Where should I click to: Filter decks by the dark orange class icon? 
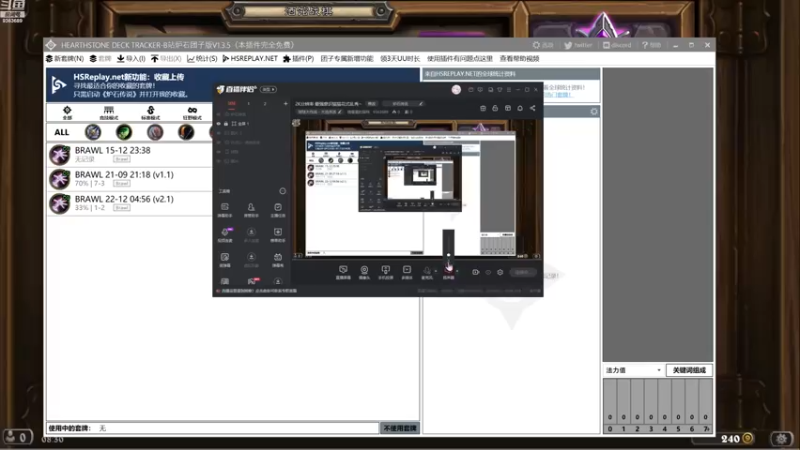pyautogui.click(x=186, y=132)
